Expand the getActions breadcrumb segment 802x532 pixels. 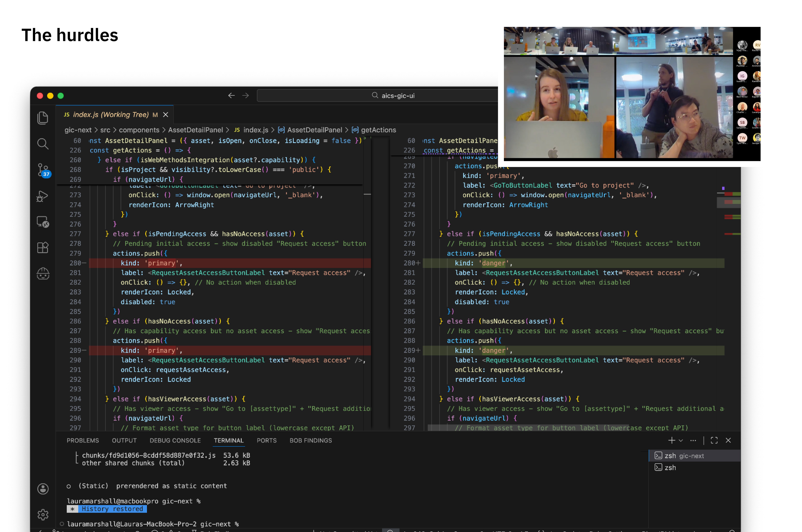tap(378, 130)
